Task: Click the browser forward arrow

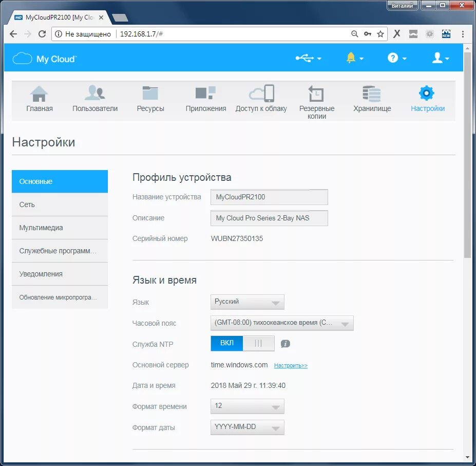Action: pos(28,34)
